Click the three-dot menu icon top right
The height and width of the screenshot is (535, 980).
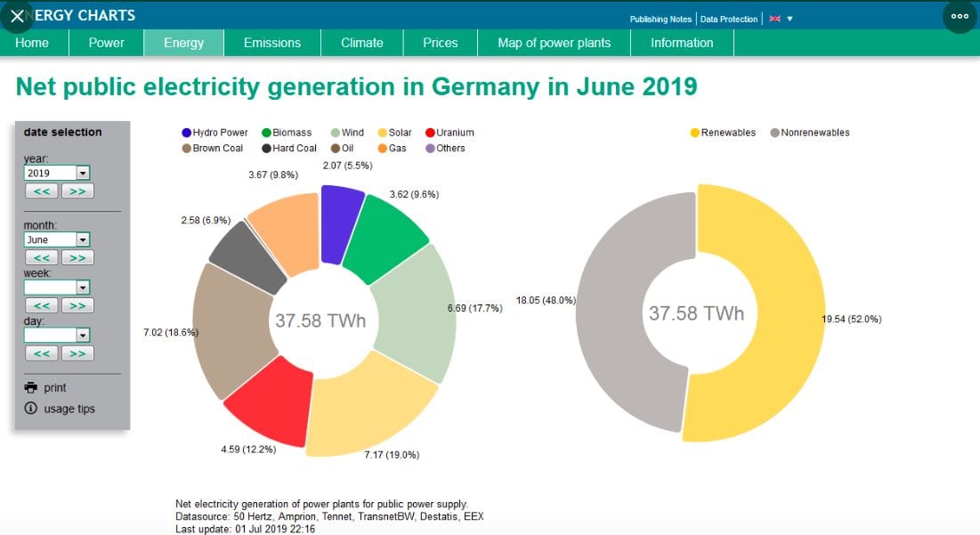pyautogui.click(x=960, y=15)
